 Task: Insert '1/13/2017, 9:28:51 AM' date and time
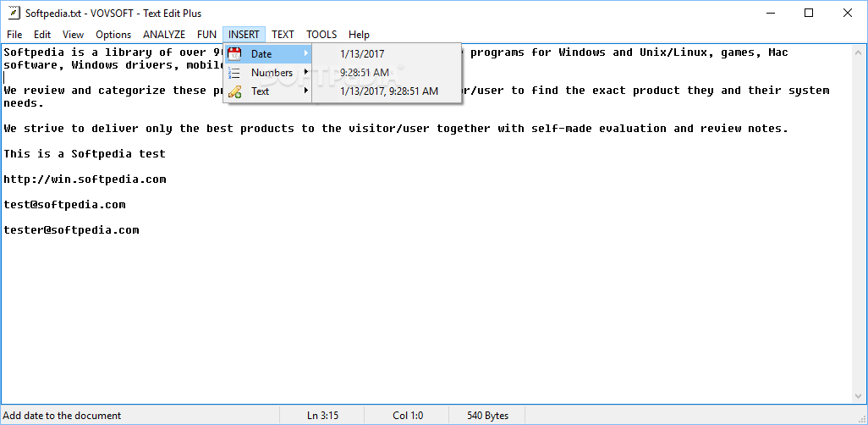point(387,91)
